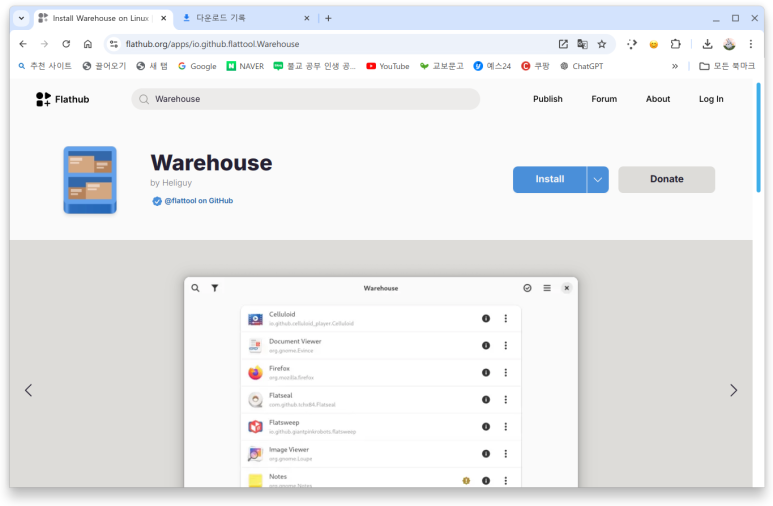This screenshot has width=773, height=506.
Task: Click info icon for Celluloid row
Action: tap(486, 319)
